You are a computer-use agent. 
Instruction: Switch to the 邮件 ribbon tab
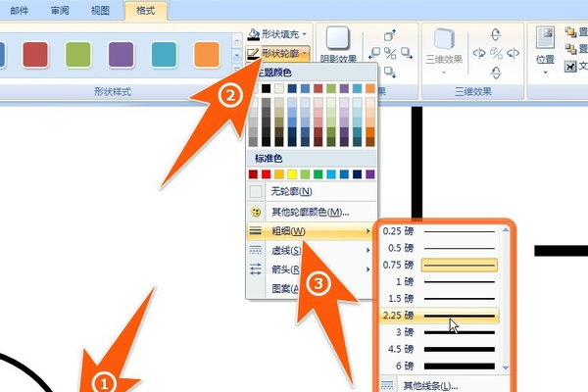pyautogui.click(x=20, y=11)
